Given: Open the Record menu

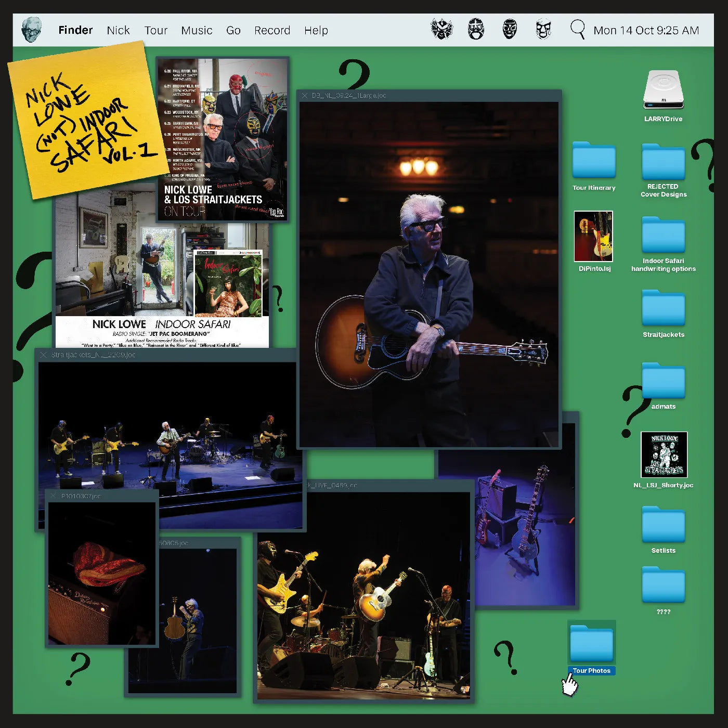Looking at the screenshot, I should coord(272,30).
